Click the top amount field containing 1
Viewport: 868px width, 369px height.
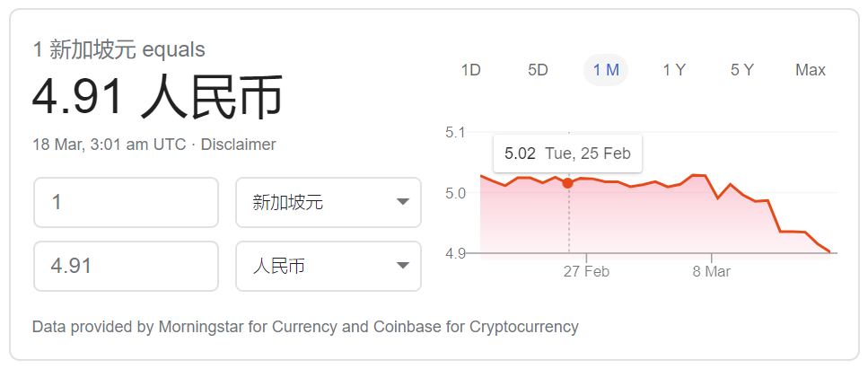click(x=126, y=202)
